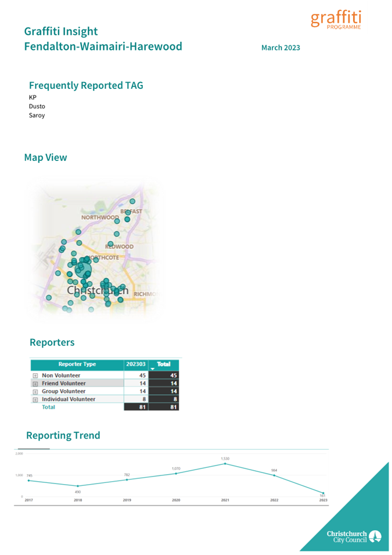
Task: Click the tag name Dusto
Action: [37, 106]
